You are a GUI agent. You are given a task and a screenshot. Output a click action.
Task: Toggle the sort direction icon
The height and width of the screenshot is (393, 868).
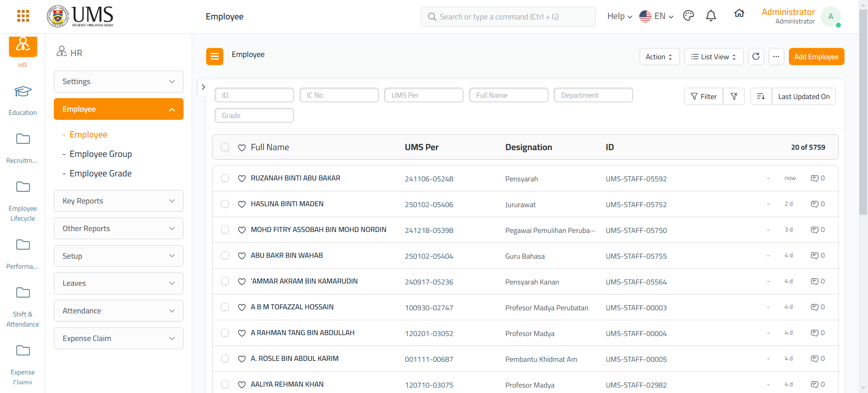(x=761, y=96)
